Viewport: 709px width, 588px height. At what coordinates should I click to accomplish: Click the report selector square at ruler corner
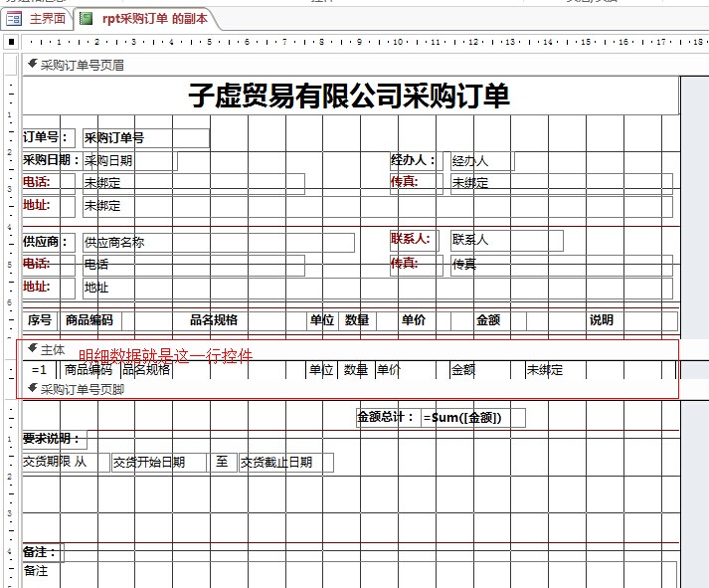(11, 42)
